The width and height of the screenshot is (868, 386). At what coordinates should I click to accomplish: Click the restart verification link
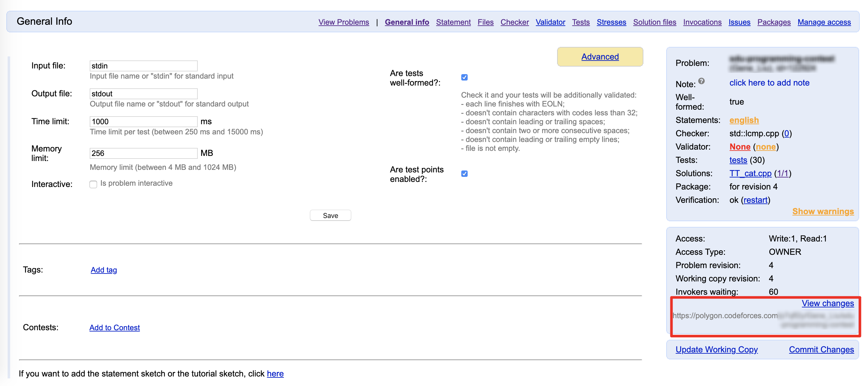(x=755, y=200)
